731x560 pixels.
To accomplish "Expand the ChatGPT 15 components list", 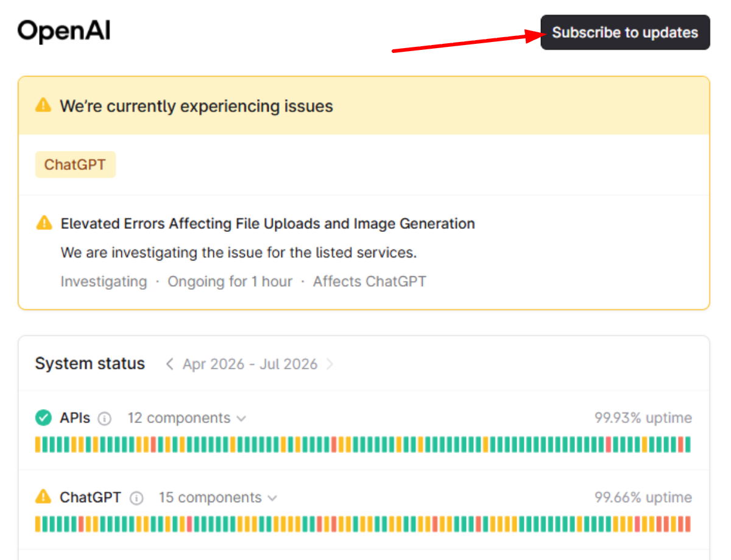I will [218, 497].
